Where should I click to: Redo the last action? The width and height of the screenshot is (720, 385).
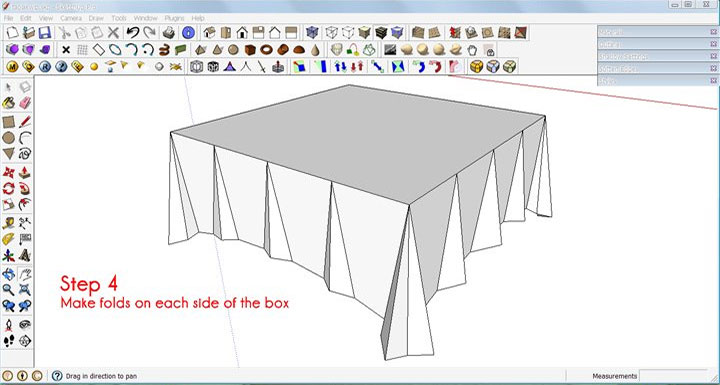pos(149,33)
